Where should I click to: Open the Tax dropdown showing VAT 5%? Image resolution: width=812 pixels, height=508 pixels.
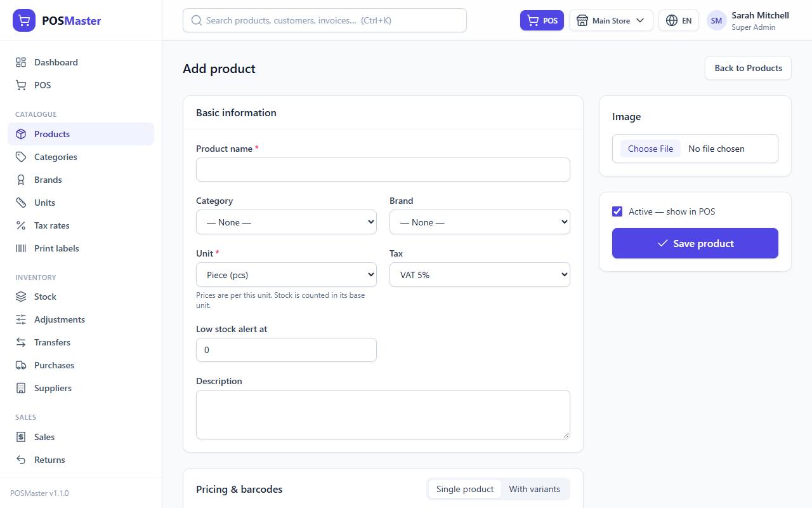point(480,275)
